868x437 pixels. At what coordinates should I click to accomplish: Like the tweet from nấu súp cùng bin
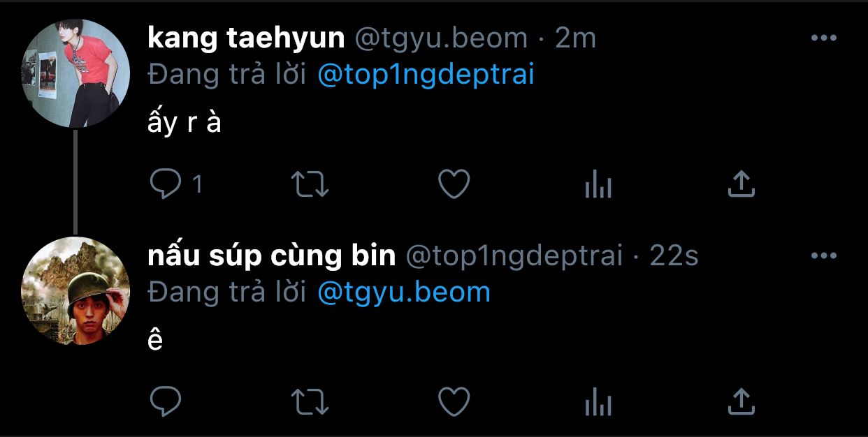454,401
